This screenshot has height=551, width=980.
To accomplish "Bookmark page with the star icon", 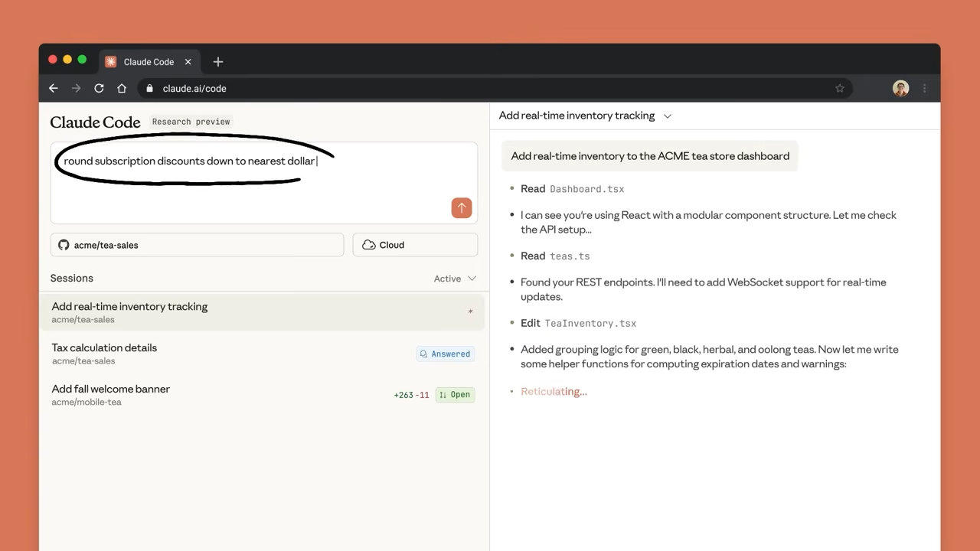I will coord(839,89).
